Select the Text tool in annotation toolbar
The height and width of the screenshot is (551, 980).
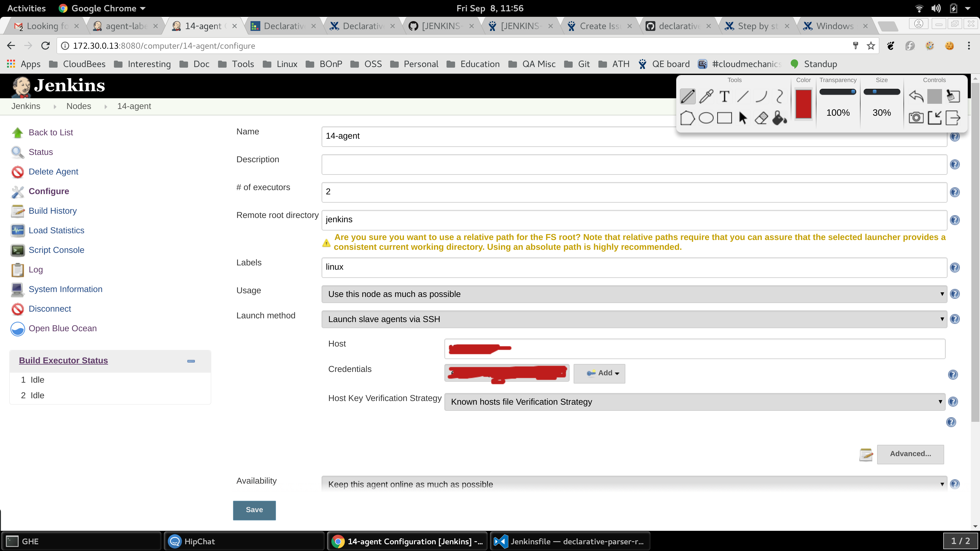[724, 97]
